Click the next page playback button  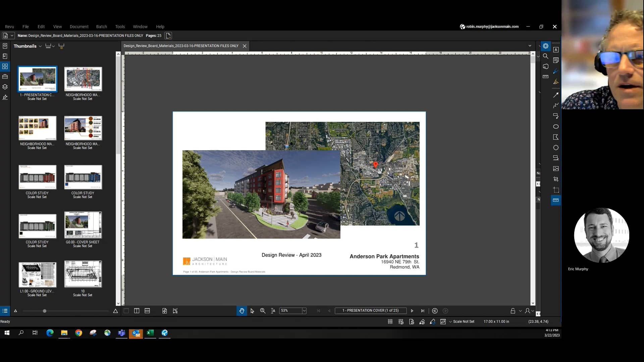tap(412, 310)
